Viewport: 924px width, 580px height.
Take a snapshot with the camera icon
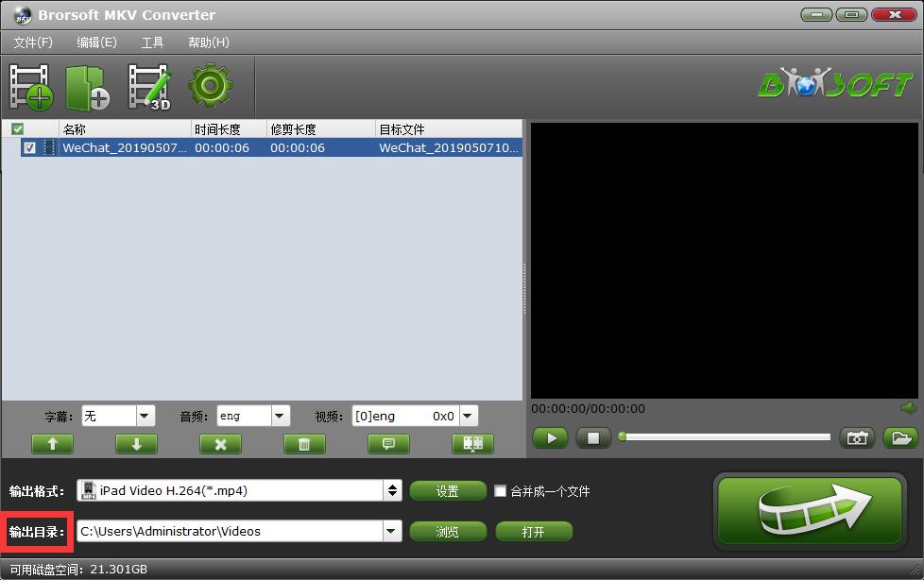[x=857, y=437]
